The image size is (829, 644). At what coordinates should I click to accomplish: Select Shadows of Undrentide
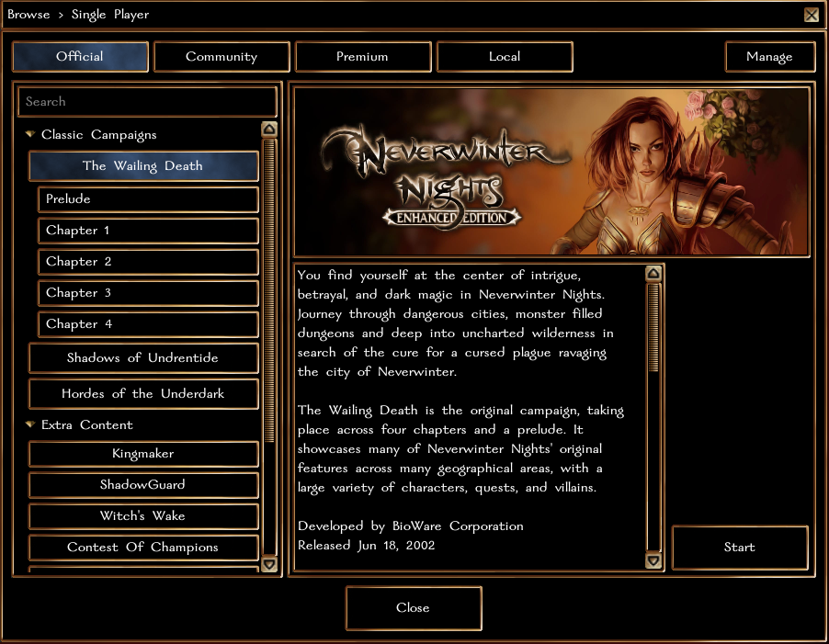[x=143, y=358]
